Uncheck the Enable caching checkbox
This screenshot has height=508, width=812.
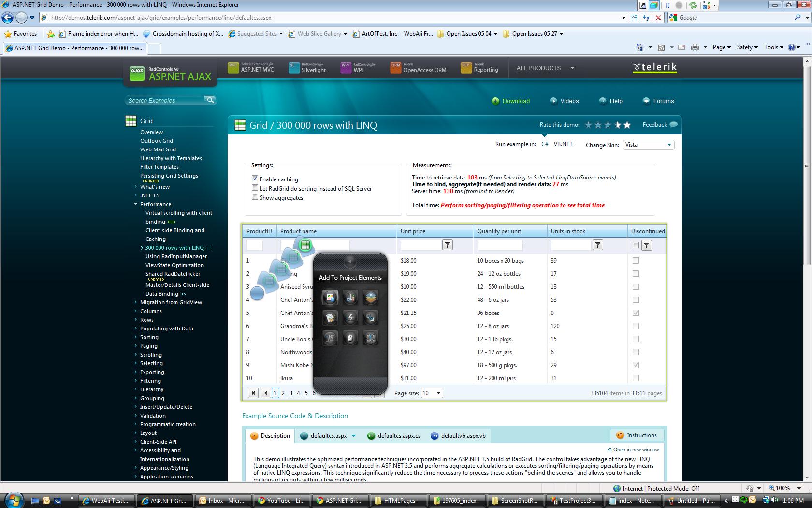pyautogui.click(x=255, y=179)
